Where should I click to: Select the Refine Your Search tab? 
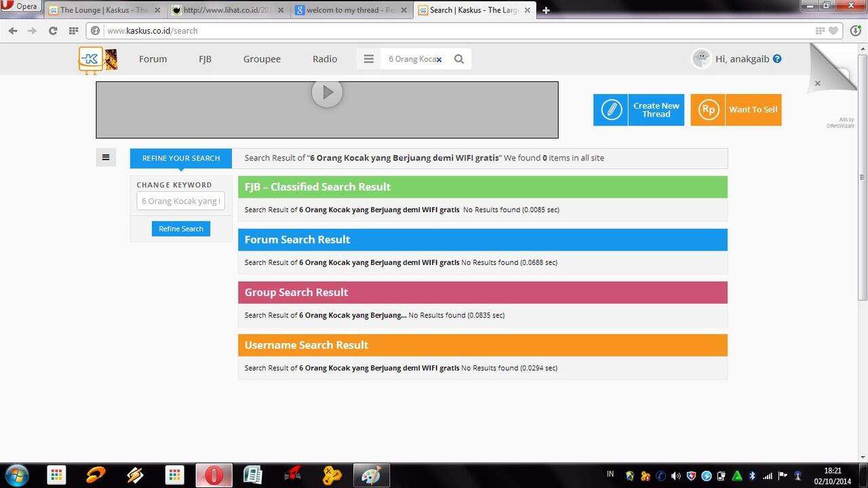point(181,158)
